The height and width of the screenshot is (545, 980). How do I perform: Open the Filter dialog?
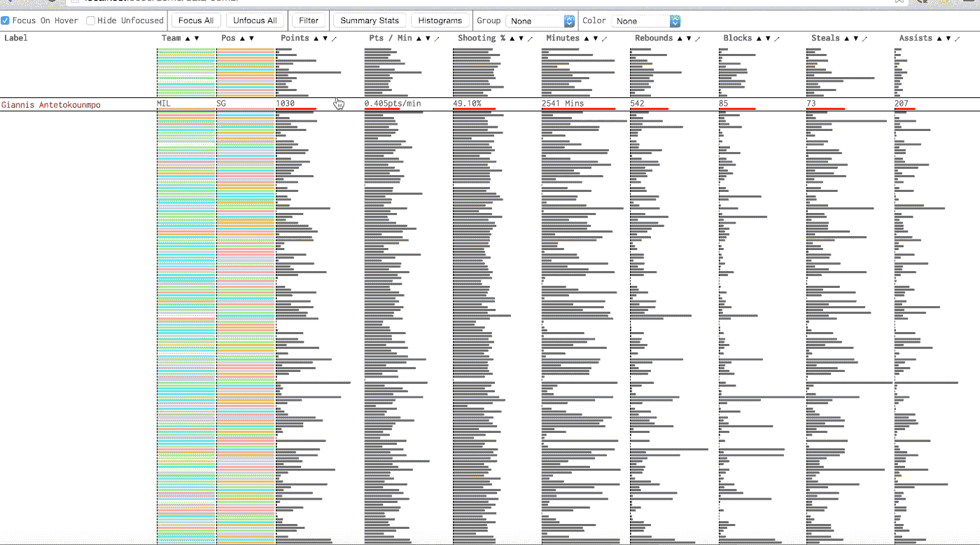coord(309,20)
